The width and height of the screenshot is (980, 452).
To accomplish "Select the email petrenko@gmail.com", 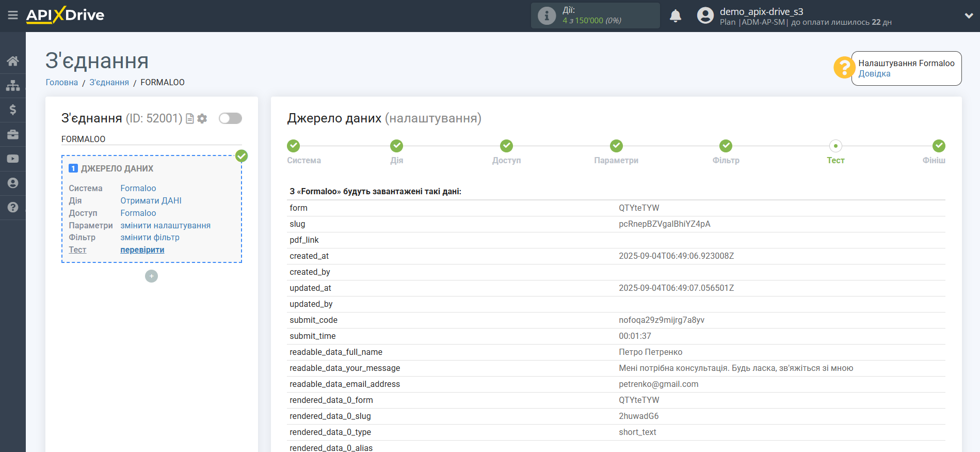I will coord(658,384).
